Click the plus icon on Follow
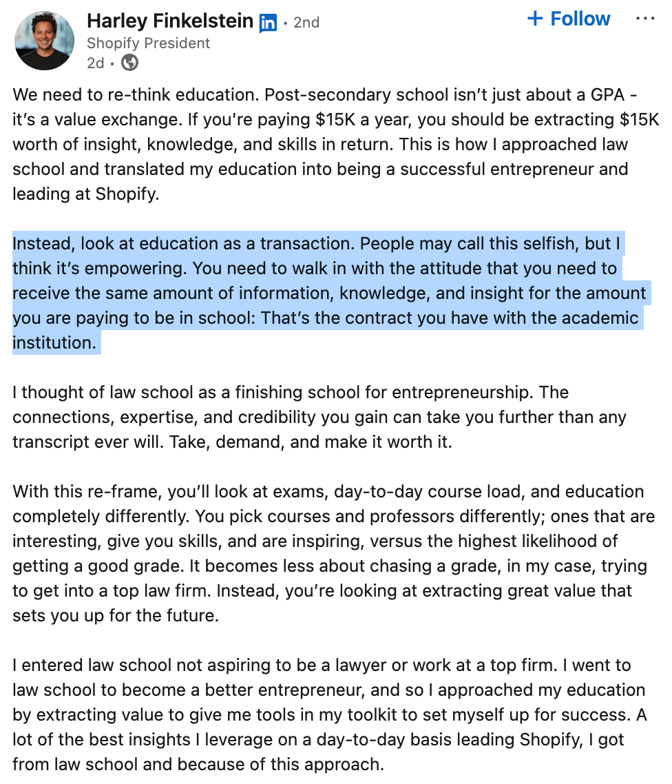The width and height of the screenshot is (672, 784). (x=535, y=19)
